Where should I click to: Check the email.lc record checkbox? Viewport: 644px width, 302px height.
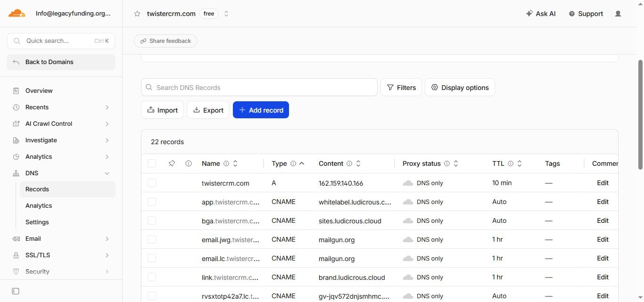coord(152,258)
